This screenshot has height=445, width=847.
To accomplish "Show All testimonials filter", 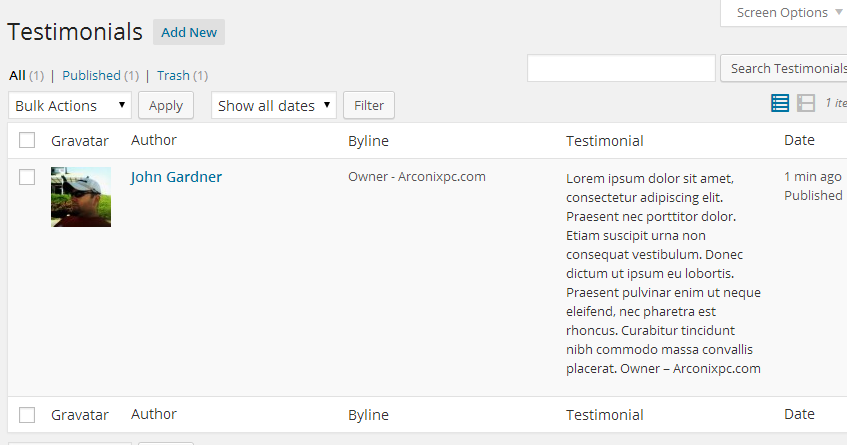I will 17,76.
